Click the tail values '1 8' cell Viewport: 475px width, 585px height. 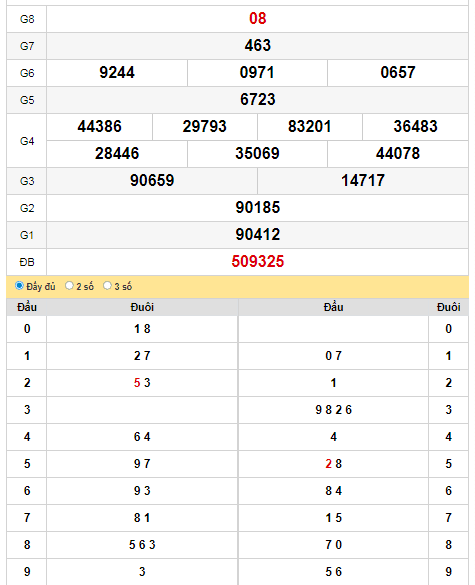point(142,329)
